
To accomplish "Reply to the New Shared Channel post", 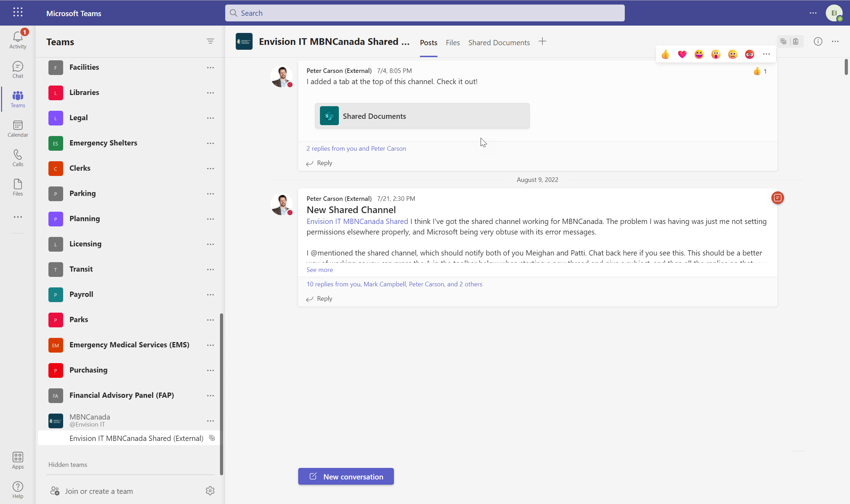I will pyautogui.click(x=319, y=299).
